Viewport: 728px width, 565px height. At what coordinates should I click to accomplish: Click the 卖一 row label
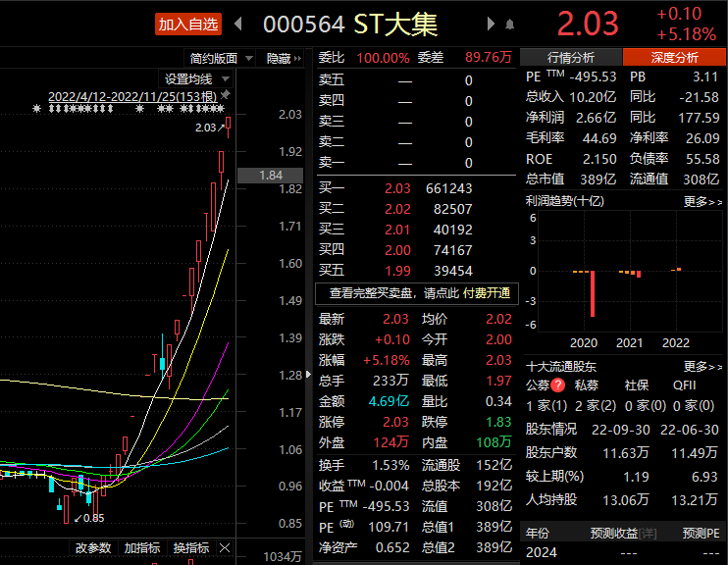(x=332, y=162)
